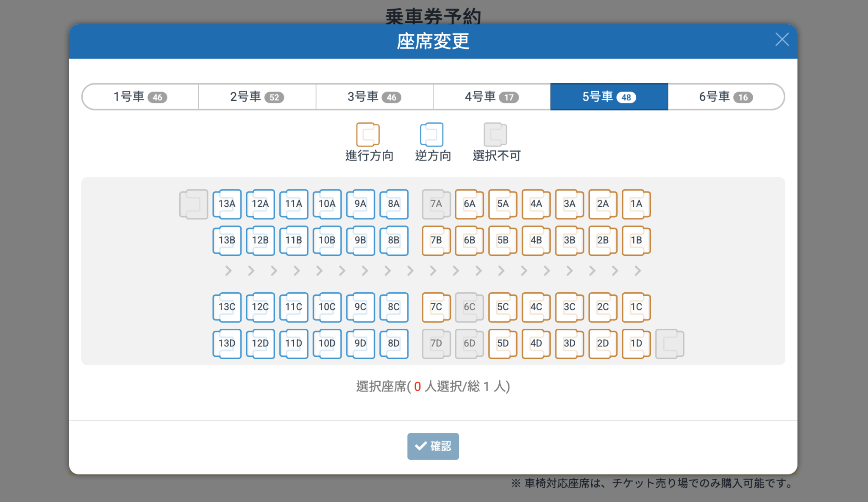868x502 pixels.
Task: Pick seat 10C
Action: [327, 307]
